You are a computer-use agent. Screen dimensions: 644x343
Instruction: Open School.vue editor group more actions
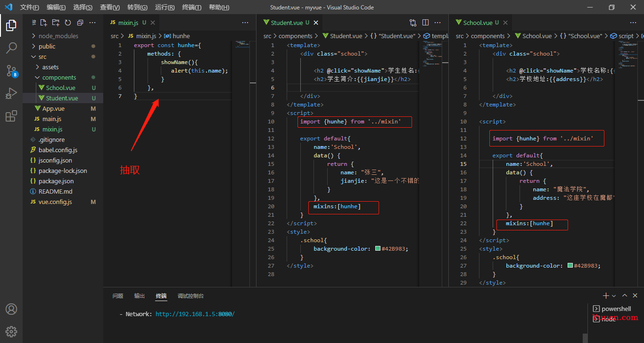(633, 23)
